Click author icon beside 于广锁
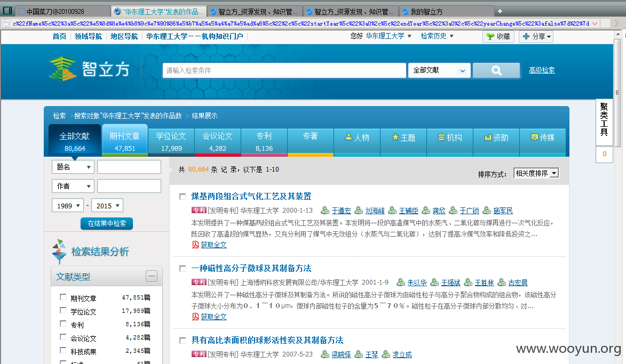Viewport: 626px width, 364px height. 453,211
